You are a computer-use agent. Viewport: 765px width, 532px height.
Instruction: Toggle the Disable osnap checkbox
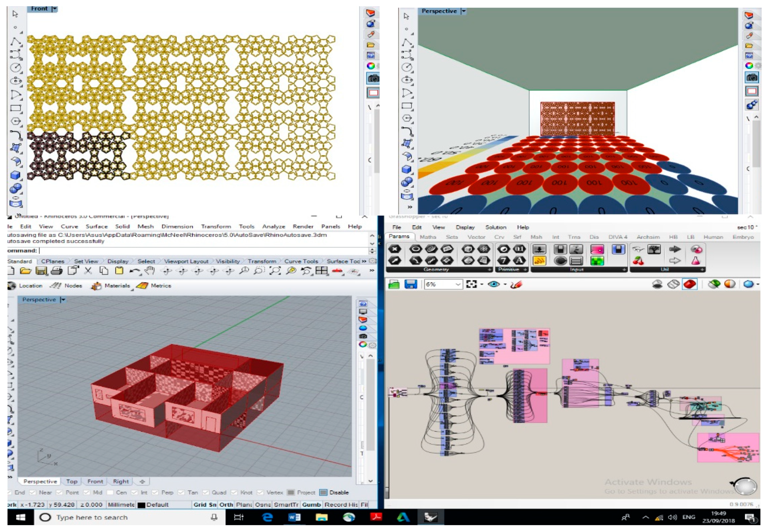pos(323,492)
